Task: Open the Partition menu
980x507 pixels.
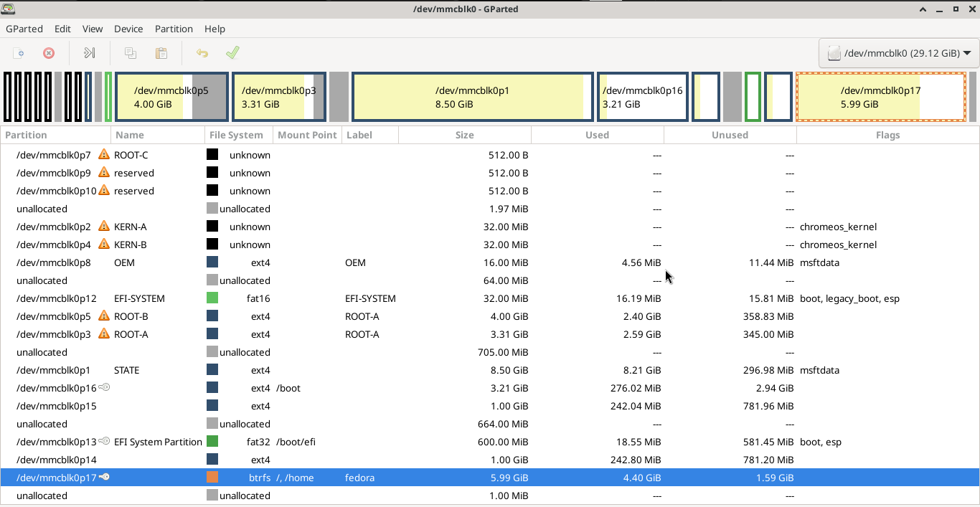Action: tap(174, 29)
